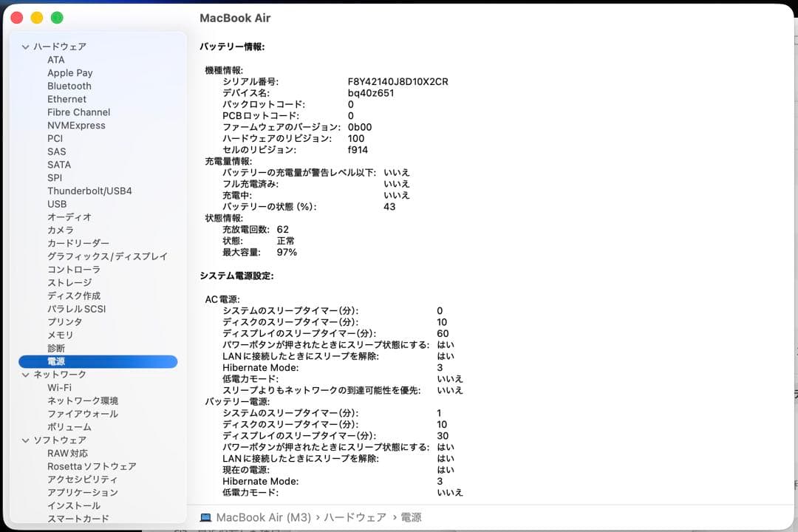
Task: Click device name bq40z651
Action: tap(370, 93)
